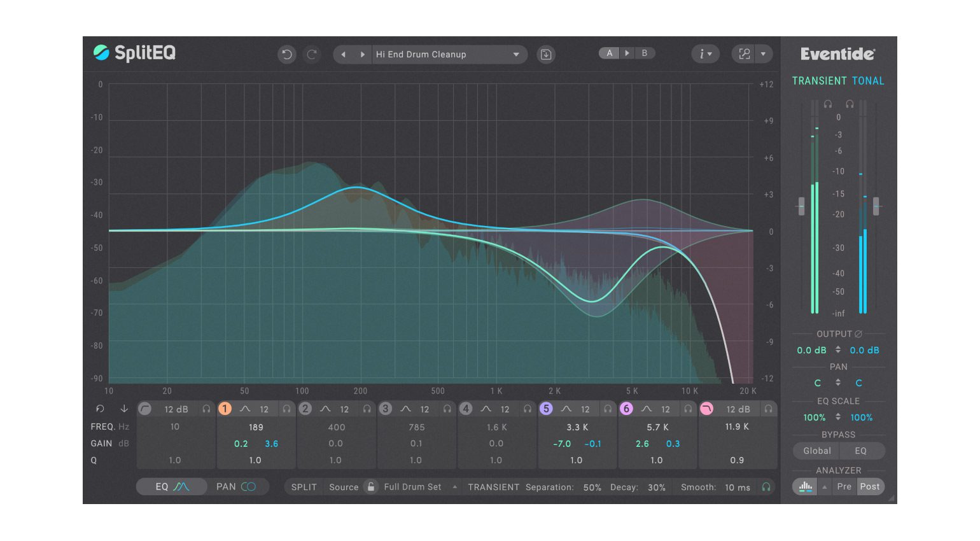Toggle the high-cut filter band icon
Screen dimensions: 980x541
tap(706, 409)
